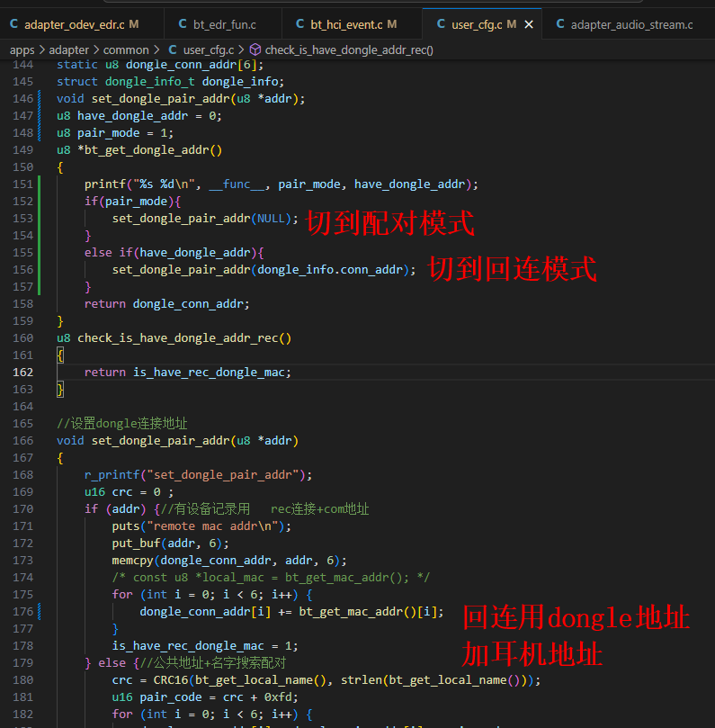Click 'u16 crc = 0 ;' line

pyautogui.click(x=129, y=492)
